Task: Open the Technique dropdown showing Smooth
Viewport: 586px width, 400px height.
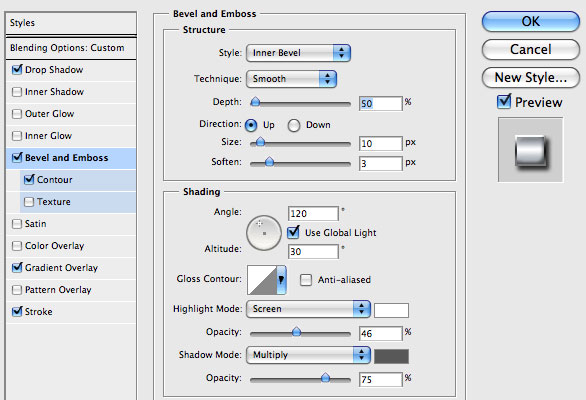Action: (292, 79)
